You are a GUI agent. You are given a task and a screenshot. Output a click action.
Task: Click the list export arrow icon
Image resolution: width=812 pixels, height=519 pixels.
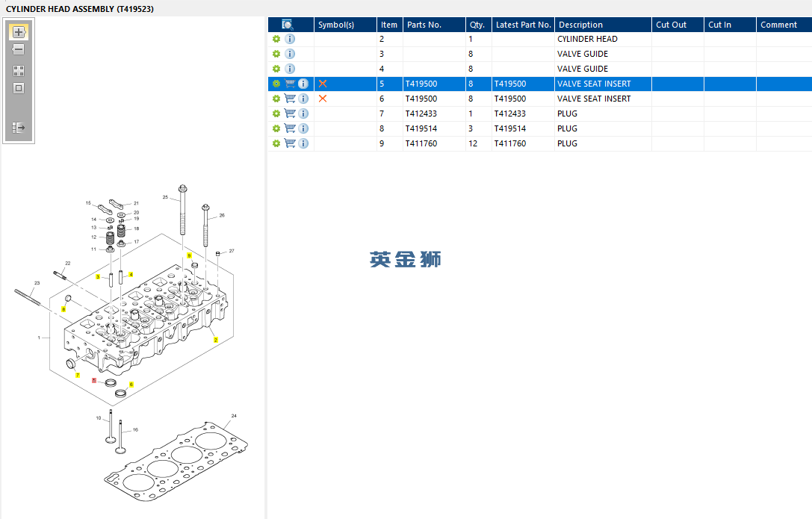point(19,127)
